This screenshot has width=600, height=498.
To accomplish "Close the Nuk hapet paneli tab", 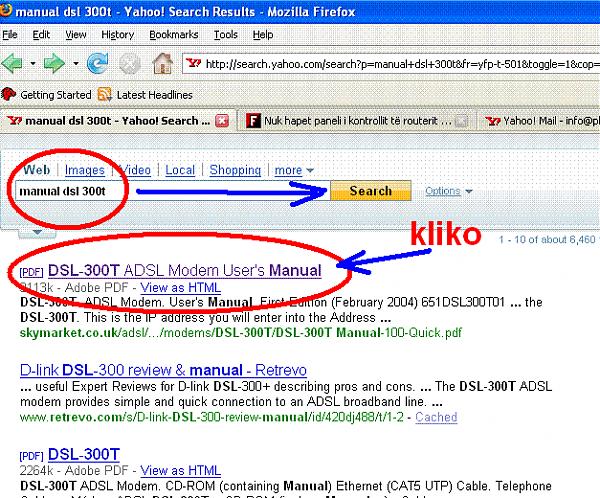I will [461, 121].
